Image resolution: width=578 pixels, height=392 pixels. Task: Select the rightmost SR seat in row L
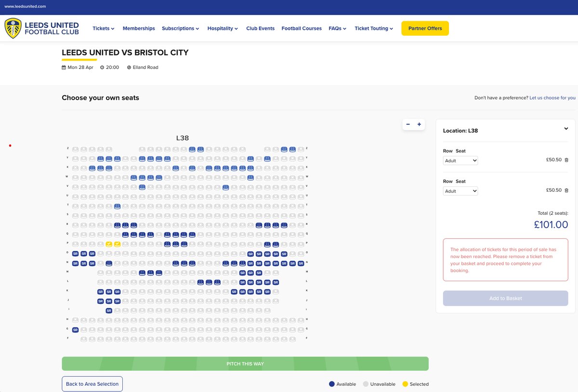click(x=276, y=282)
